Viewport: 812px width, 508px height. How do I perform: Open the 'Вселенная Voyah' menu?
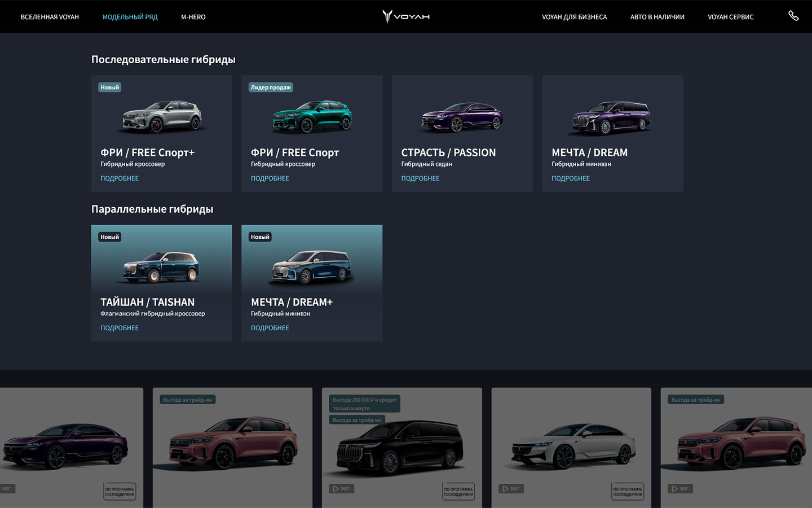[x=50, y=17]
